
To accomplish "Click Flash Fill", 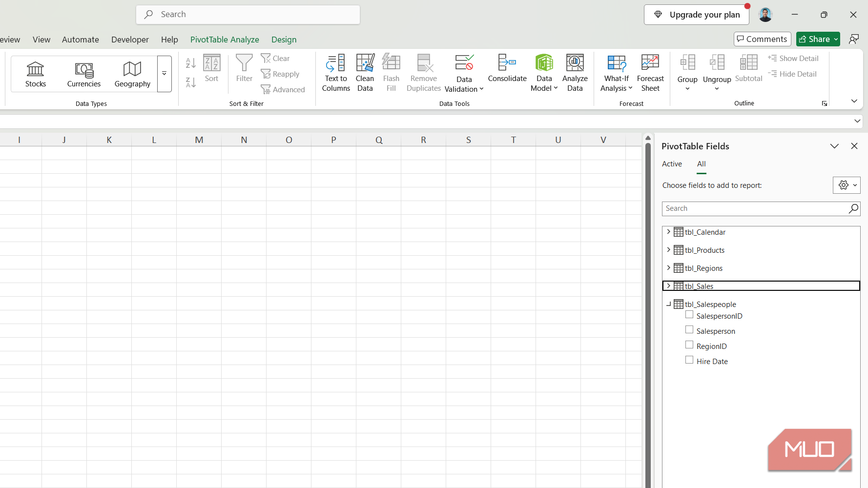I will tap(391, 73).
